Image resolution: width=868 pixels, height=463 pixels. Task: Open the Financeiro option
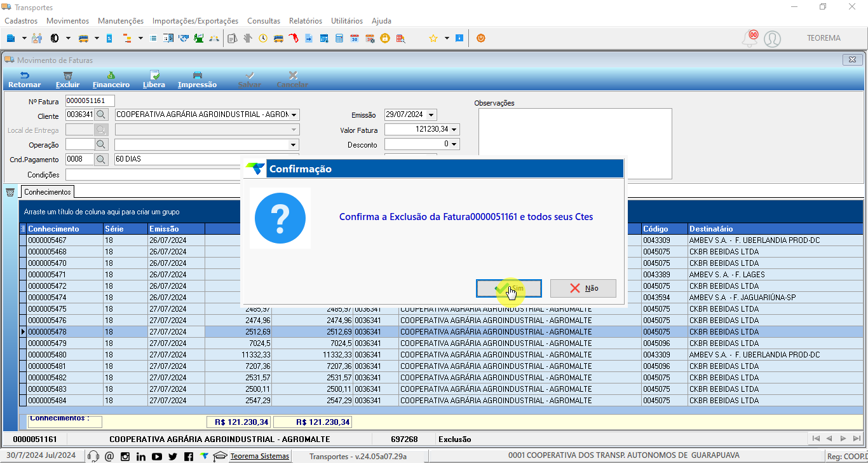(x=111, y=79)
